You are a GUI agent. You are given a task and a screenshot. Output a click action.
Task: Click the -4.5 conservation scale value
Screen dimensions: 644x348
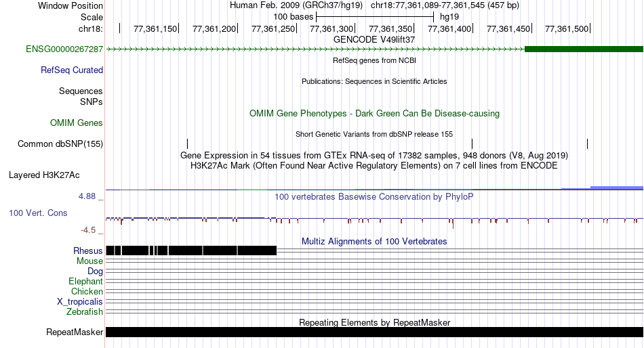point(88,230)
